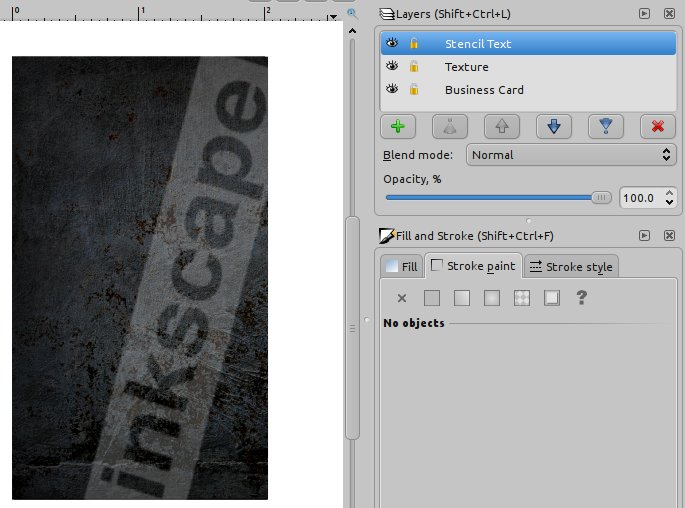Decrease opacity with stepper down arrow

[669, 202]
